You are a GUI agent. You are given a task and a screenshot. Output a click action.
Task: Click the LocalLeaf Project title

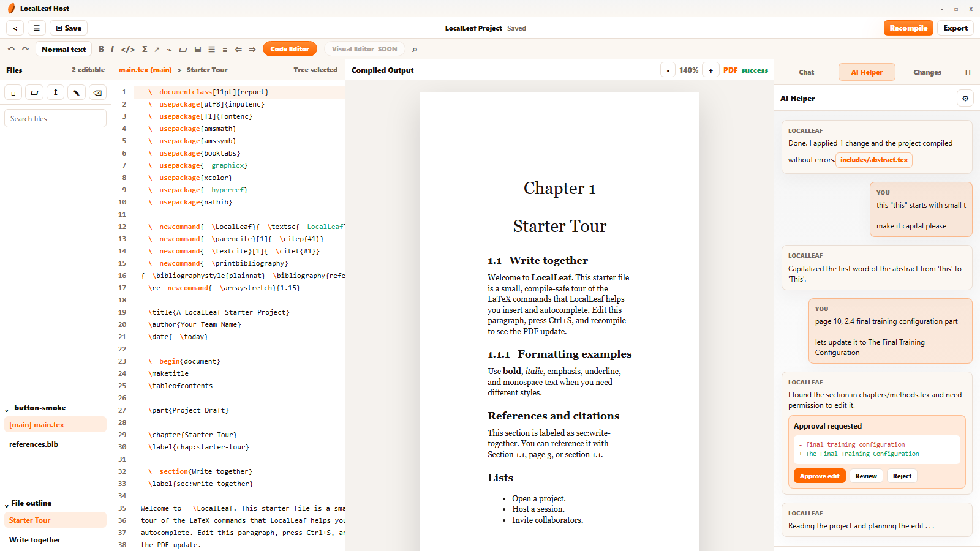click(x=473, y=28)
